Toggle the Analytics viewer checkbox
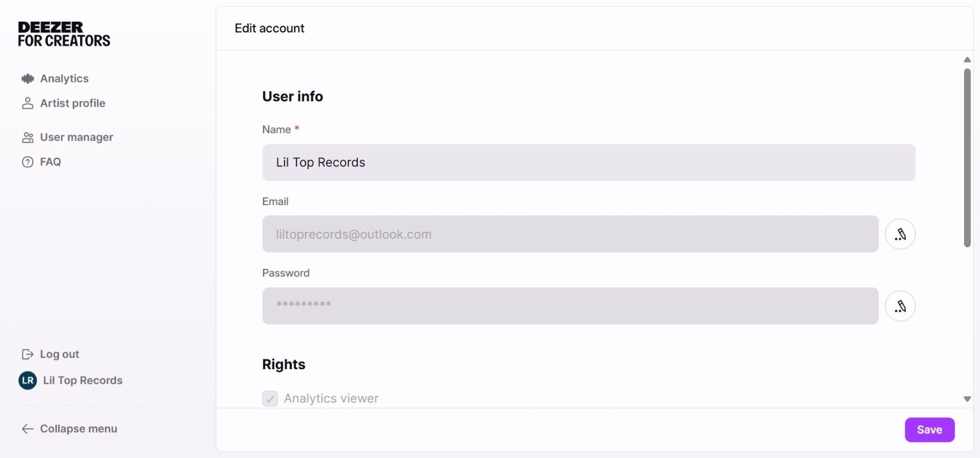 [270, 398]
